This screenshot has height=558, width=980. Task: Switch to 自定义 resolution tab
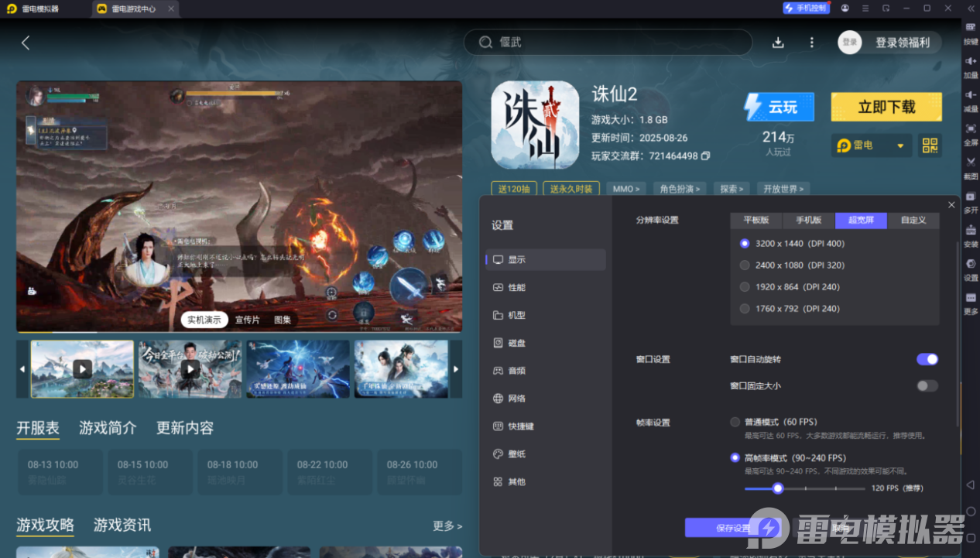913,220
